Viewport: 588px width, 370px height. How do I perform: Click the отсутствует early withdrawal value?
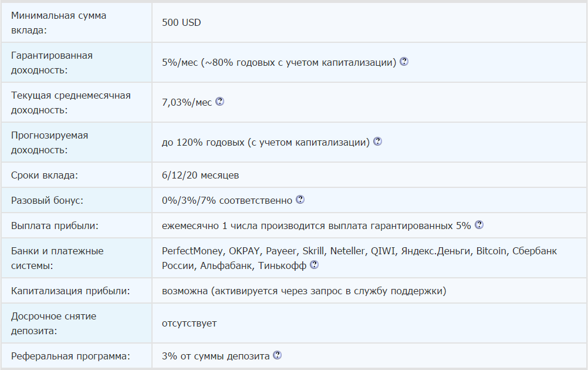[189, 323]
